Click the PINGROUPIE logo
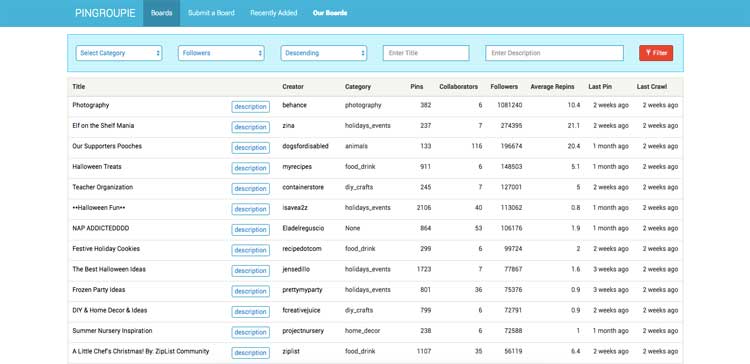This screenshot has height=364, width=750. [x=105, y=13]
